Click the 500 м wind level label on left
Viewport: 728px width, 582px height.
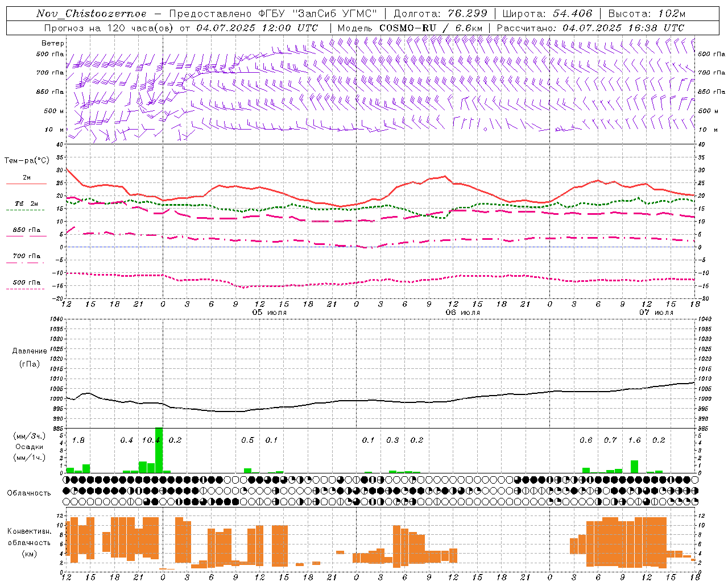point(54,111)
